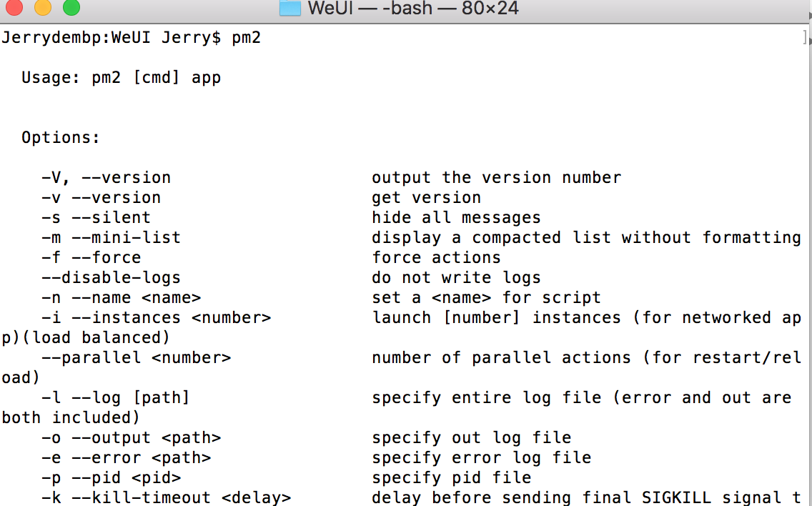This screenshot has height=506, width=812.
Task: Click the "specify pid file" description
Action: click(451, 478)
